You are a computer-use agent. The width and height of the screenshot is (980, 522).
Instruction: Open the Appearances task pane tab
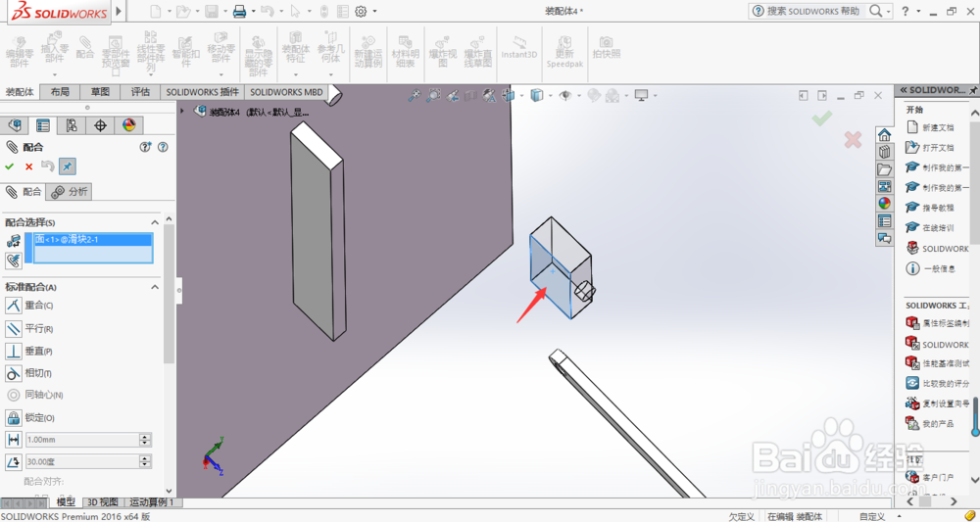click(884, 204)
